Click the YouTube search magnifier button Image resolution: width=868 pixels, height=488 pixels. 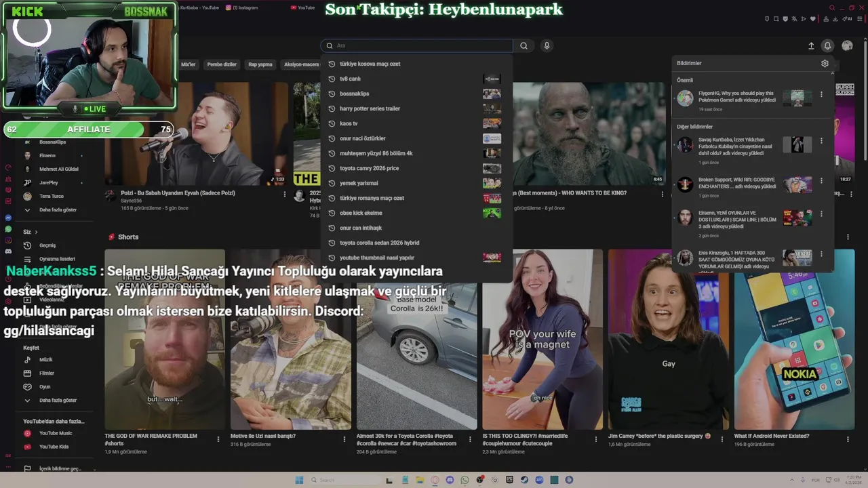(524, 45)
